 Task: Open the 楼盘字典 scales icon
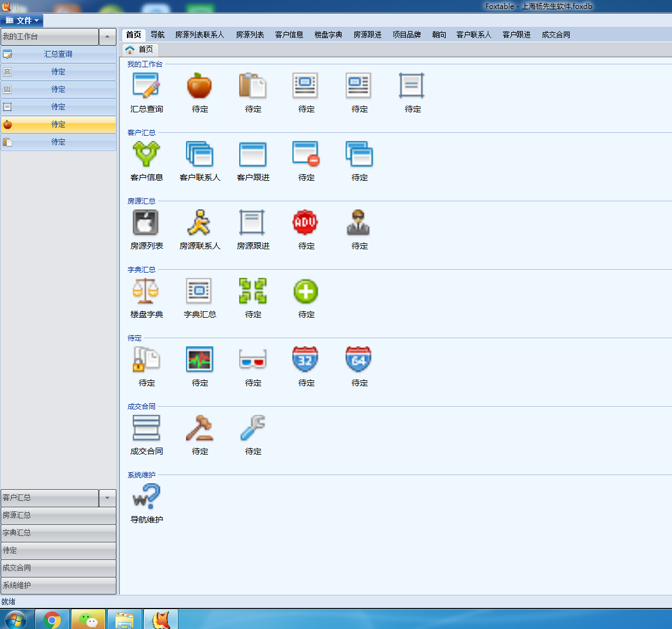click(146, 291)
